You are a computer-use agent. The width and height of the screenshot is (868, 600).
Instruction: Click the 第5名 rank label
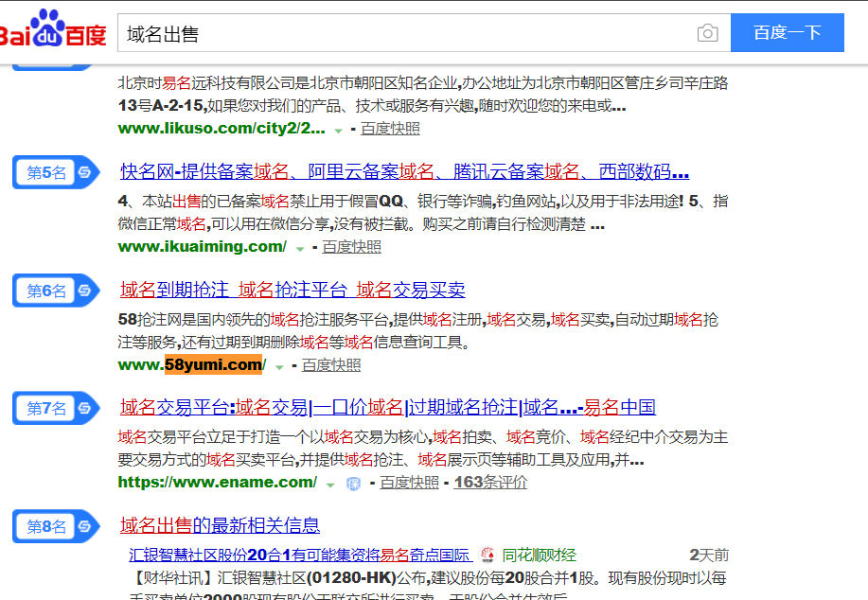tap(46, 172)
